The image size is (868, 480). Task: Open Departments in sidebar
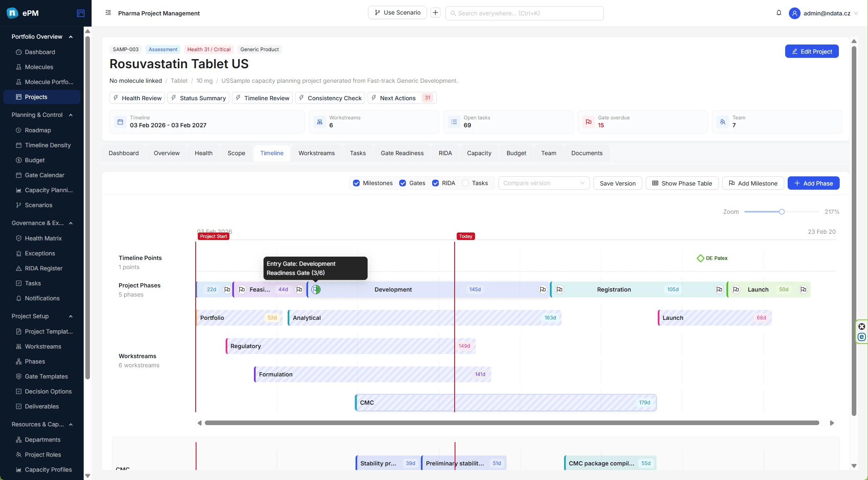point(42,440)
